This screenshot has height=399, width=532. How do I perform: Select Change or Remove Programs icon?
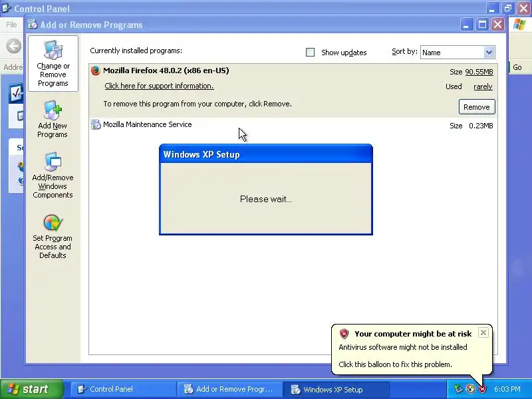click(53, 63)
